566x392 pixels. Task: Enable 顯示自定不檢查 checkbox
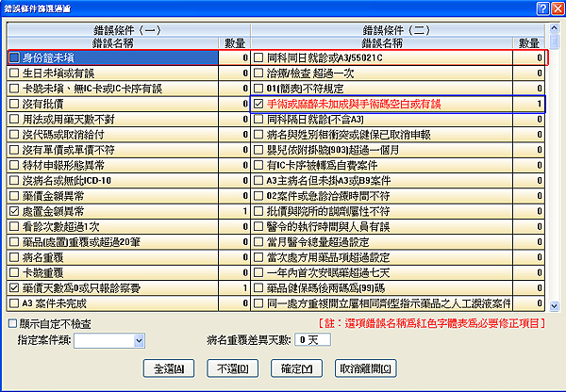coord(10,323)
